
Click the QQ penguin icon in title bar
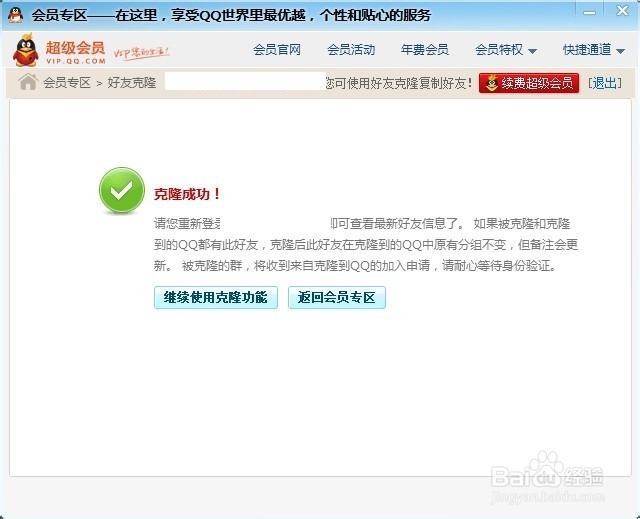coord(16,15)
